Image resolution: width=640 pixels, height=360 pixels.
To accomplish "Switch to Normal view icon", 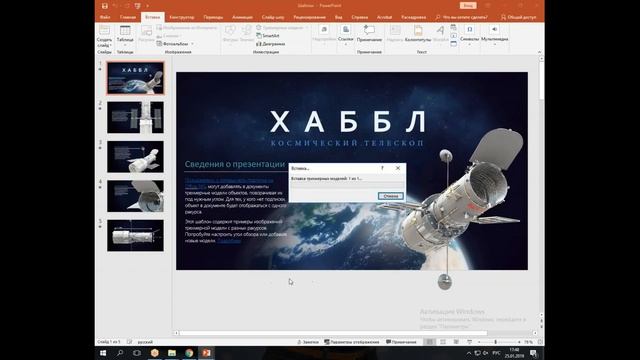I will pos(429,342).
